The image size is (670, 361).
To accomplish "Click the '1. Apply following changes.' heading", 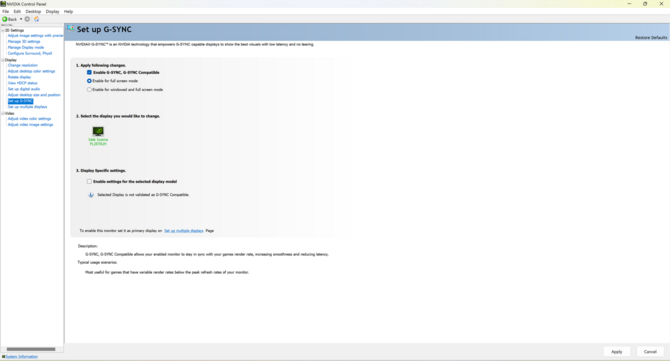I will [101, 65].
